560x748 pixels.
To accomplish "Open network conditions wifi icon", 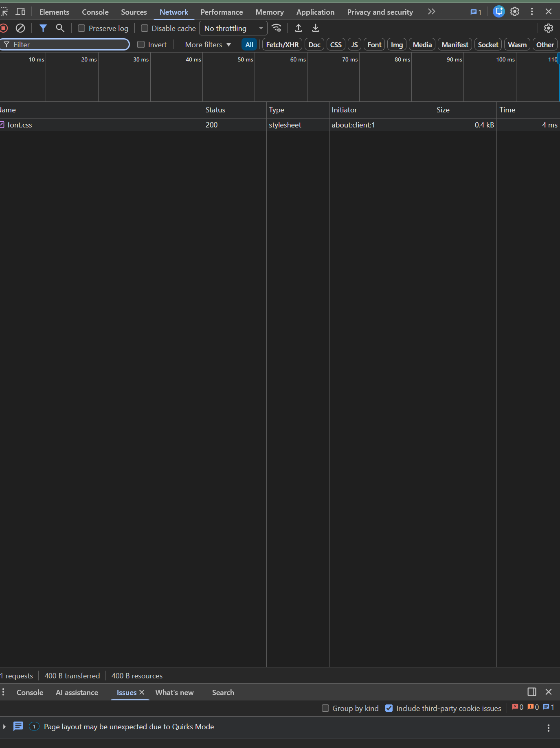I will [x=277, y=28].
